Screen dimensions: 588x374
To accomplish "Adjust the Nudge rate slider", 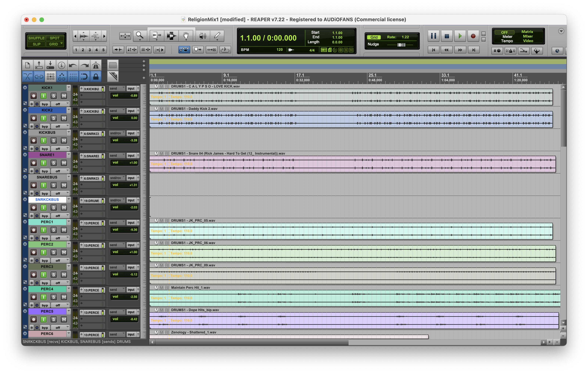I will click(401, 45).
